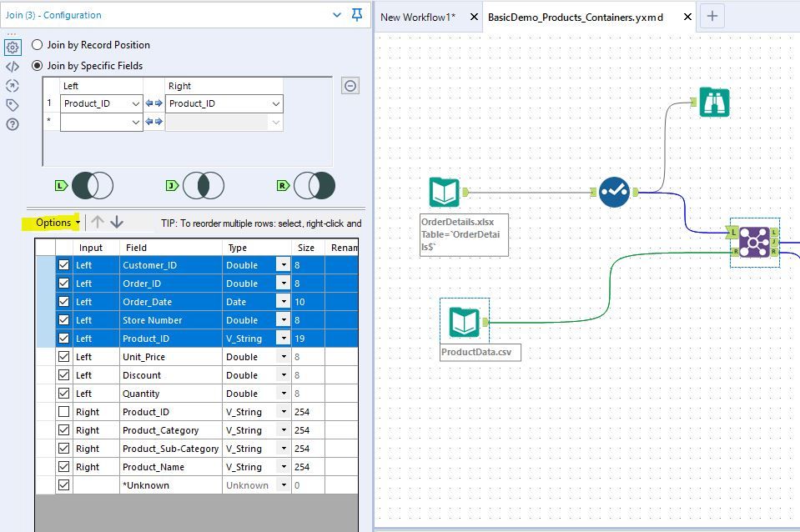Click the Select tool checkmark node
The image size is (800, 532).
coord(614,193)
